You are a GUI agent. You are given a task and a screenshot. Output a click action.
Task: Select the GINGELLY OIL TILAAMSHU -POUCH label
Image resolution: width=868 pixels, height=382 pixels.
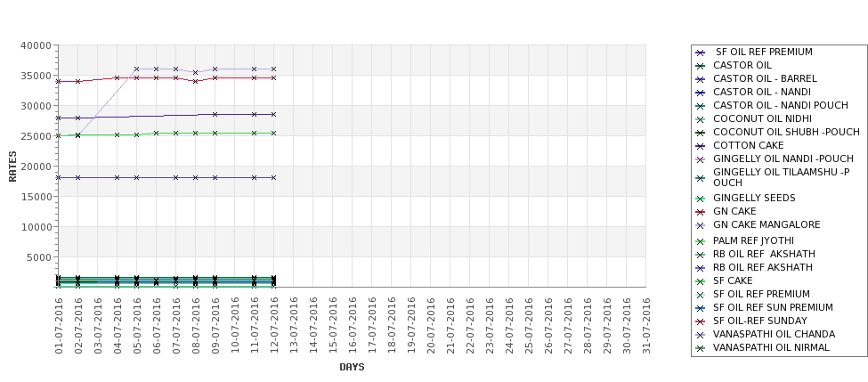[781, 177]
